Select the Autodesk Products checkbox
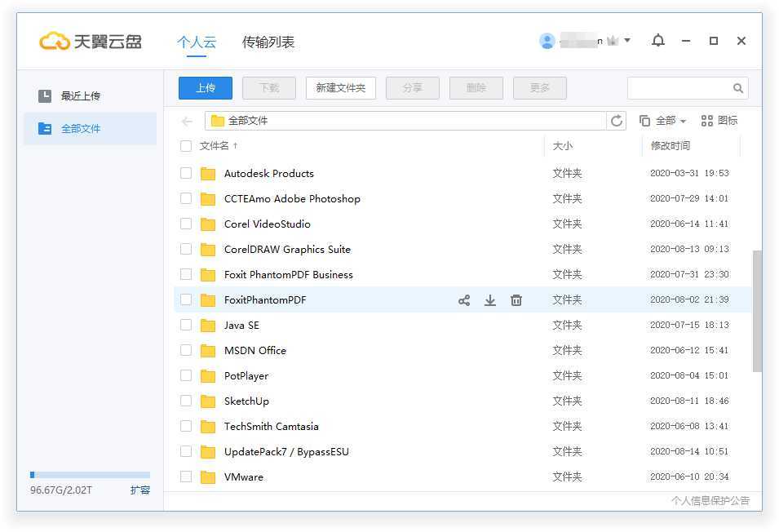This screenshot has width=779, height=532. (x=186, y=173)
